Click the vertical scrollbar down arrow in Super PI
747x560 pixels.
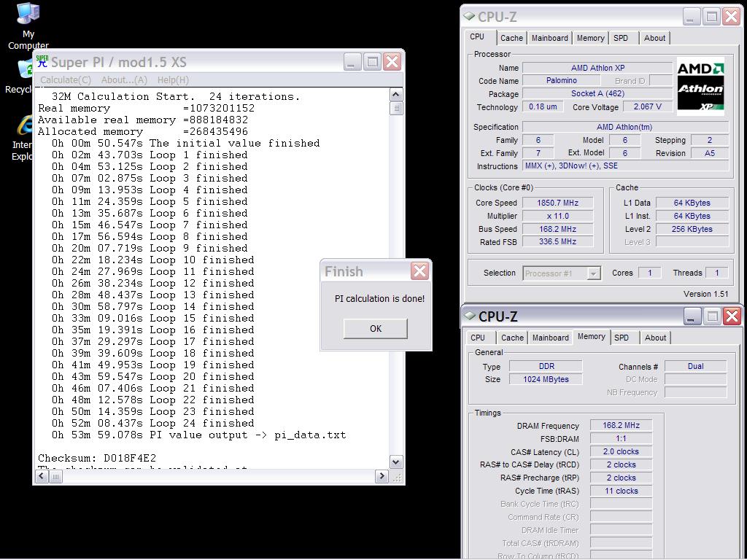396,462
